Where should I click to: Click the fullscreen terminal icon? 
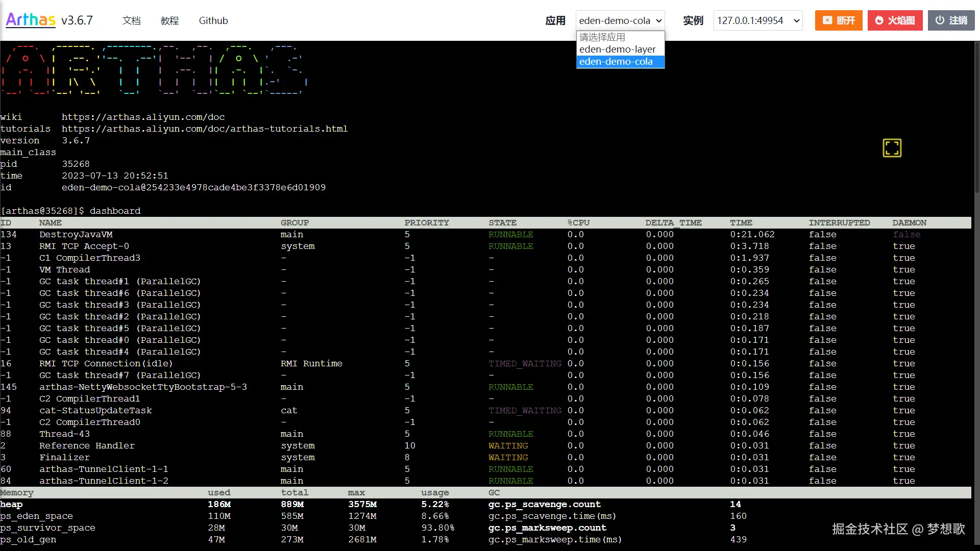892,148
